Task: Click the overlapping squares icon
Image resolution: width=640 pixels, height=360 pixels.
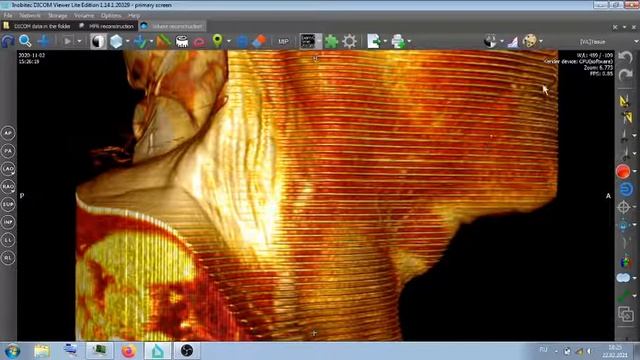Action: tap(625, 314)
